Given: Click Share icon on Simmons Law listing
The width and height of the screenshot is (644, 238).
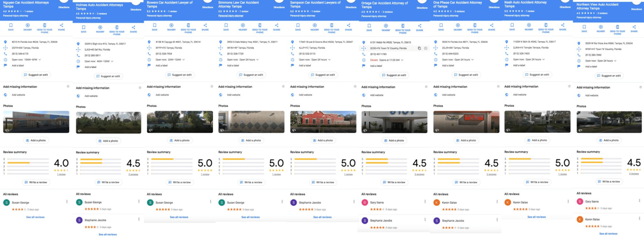Looking at the screenshot, I should point(276,26).
